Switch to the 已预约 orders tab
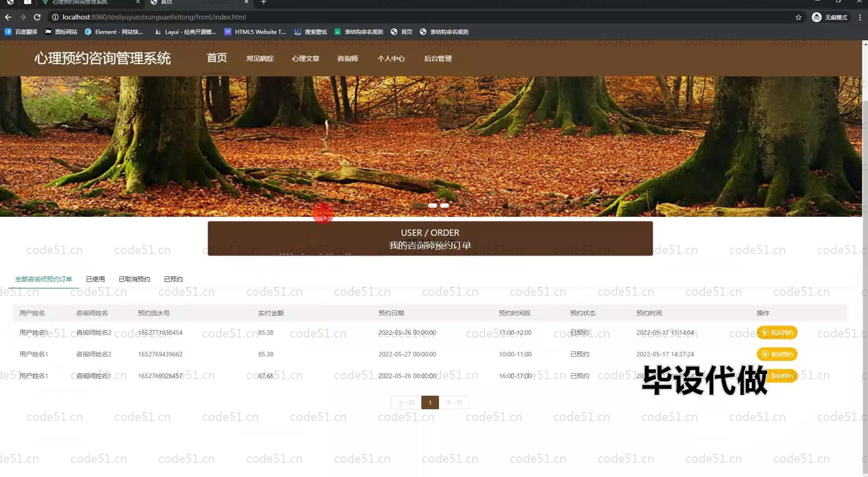Image resolution: width=868 pixels, height=477 pixels. [173, 279]
